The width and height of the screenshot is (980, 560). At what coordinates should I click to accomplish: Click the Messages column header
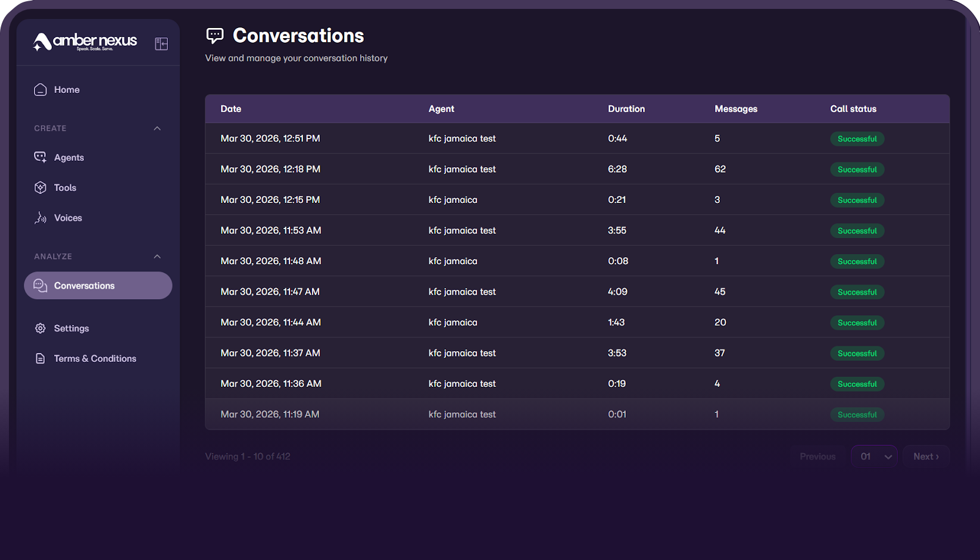[736, 109]
